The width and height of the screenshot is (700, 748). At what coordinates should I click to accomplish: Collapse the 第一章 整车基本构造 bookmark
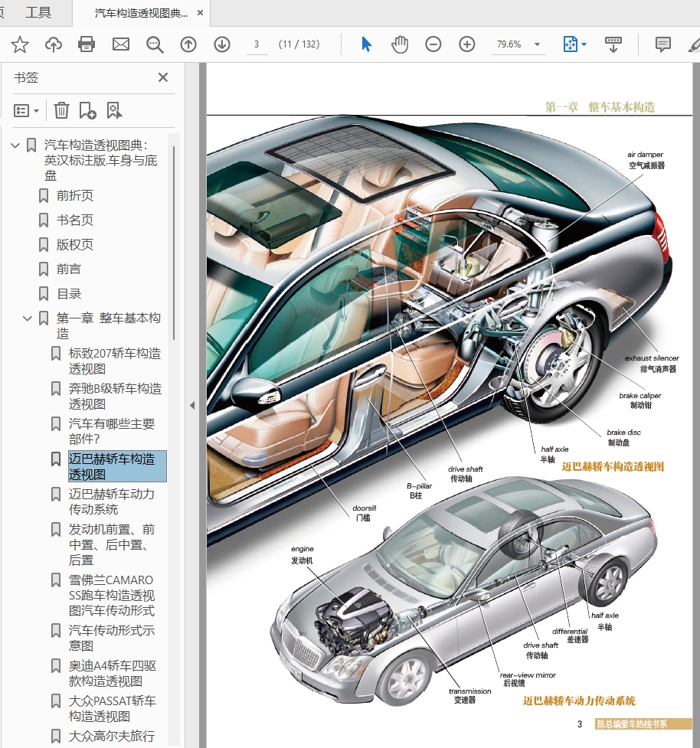click(x=28, y=318)
